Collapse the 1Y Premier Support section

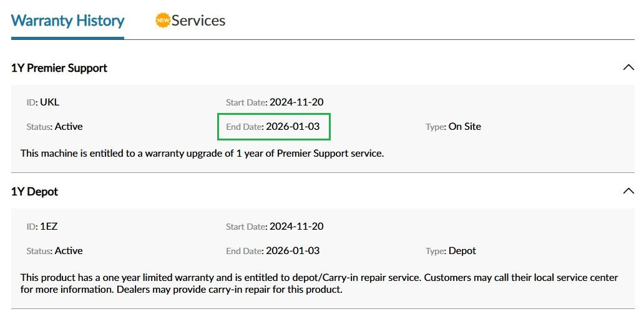click(x=628, y=67)
